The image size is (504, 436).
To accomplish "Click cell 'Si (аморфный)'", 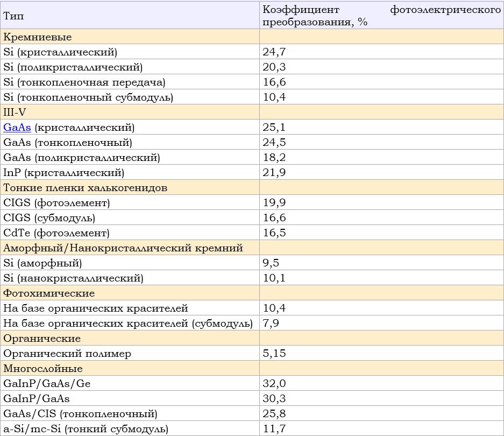I will (130, 263).
